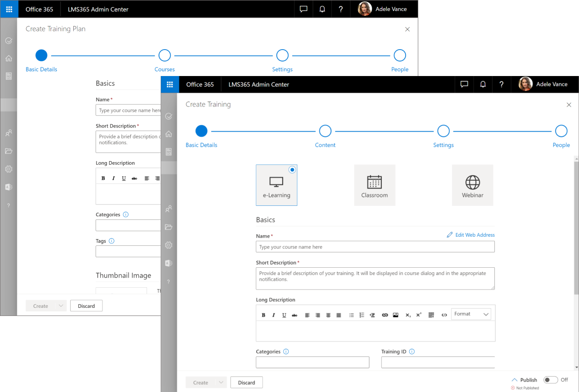Jump to the Courses step in Training Plan
Screen dimensions: 579x392
tap(164, 56)
